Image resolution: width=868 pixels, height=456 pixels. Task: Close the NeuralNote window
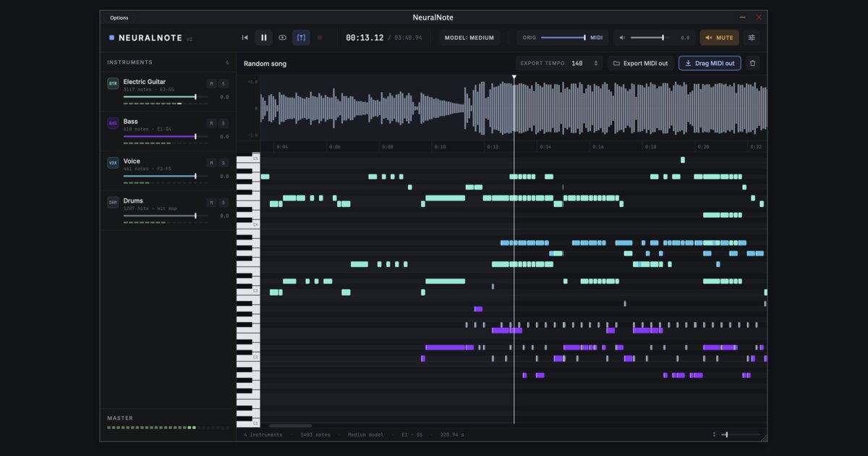759,17
